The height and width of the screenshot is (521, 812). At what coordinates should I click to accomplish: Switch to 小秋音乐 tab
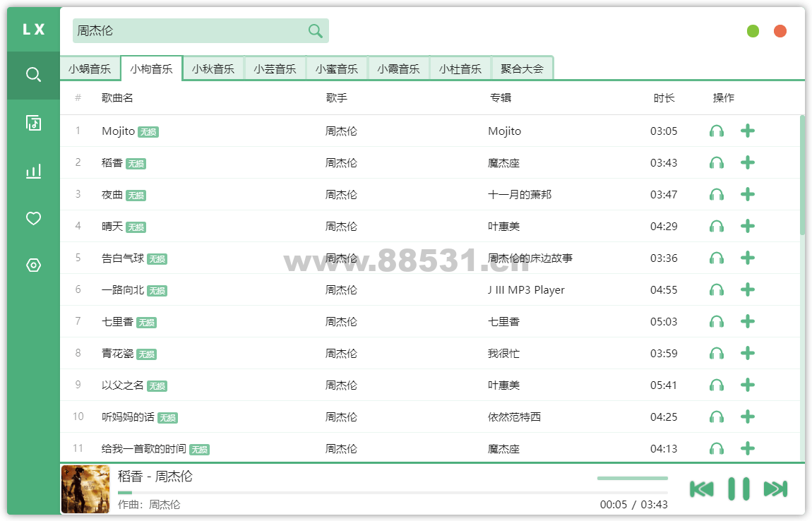(x=213, y=68)
